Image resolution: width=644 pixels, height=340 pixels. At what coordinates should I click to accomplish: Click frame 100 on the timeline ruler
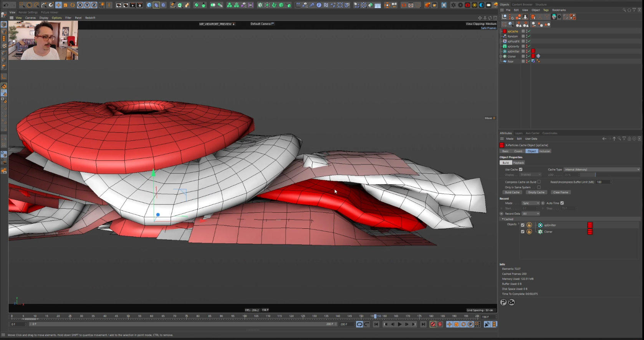point(245,317)
